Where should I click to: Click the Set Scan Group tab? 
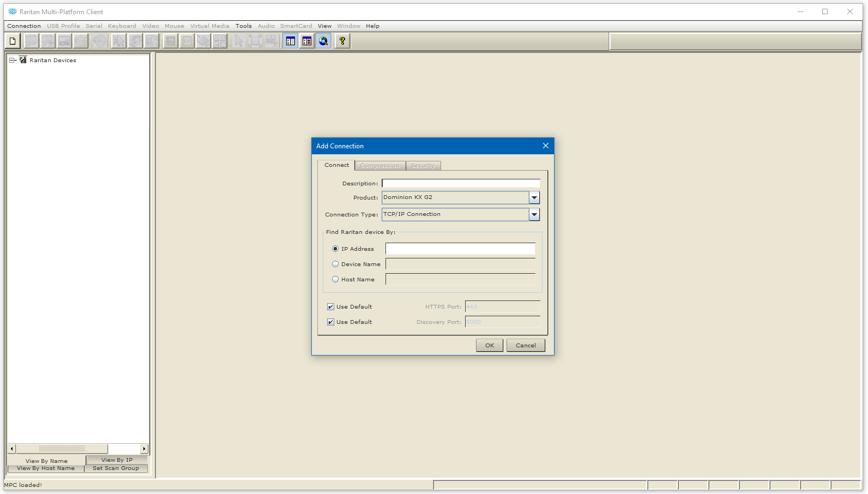tap(116, 468)
